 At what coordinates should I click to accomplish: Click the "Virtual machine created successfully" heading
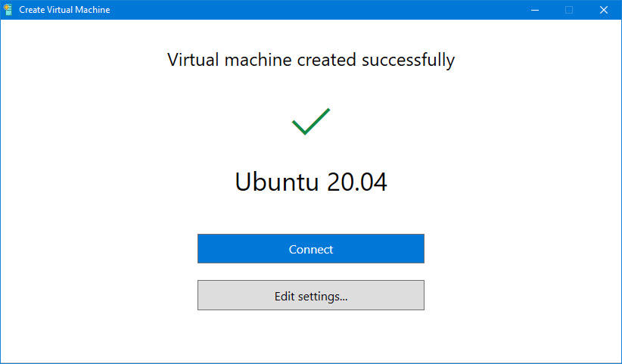(310, 59)
